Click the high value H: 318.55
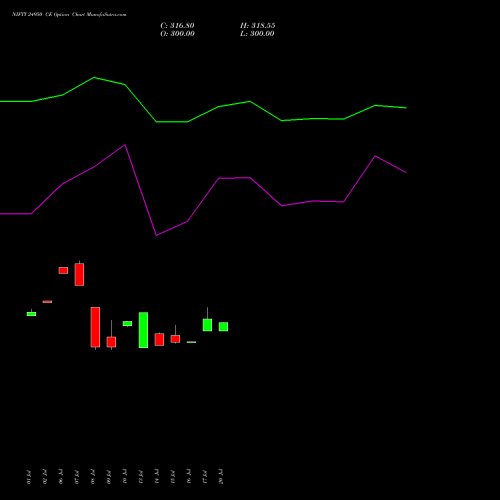The image size is (500, 500). point(258,26)
